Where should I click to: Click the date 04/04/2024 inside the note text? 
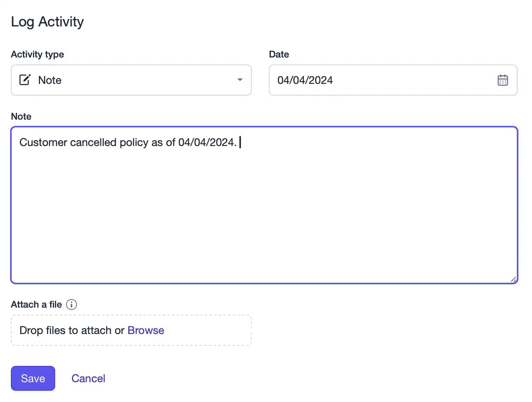click(x=208, y=143)
